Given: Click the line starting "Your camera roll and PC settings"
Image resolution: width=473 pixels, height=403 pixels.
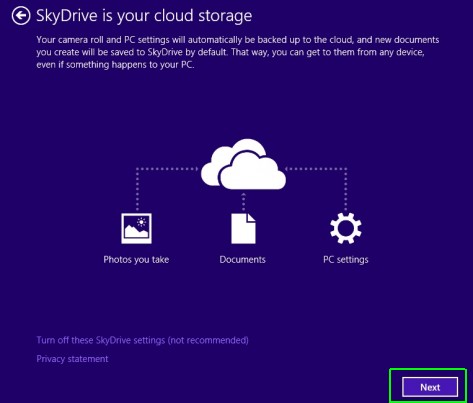Looking at the screenshot, I should click(x=238, y=40).
